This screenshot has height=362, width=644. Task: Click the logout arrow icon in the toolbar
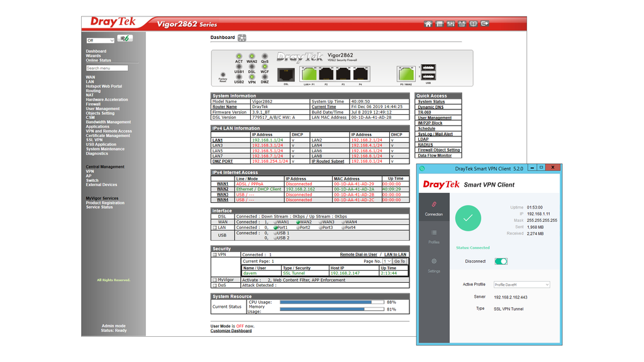coord(484,23)
